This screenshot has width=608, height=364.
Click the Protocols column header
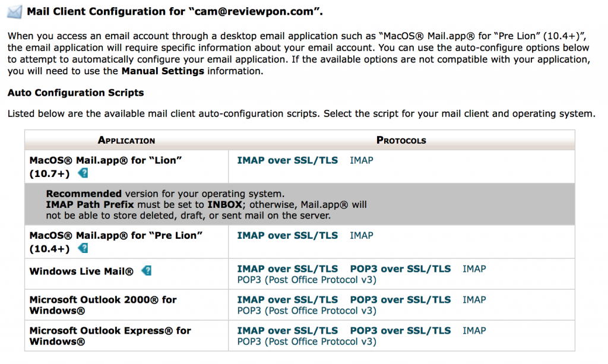coord(401,140)
